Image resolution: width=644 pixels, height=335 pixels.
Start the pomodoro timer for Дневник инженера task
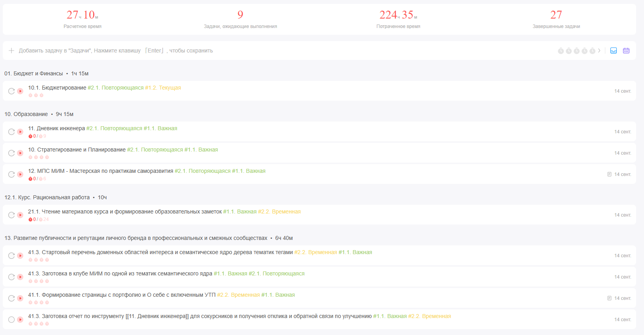tap(20, 132)
